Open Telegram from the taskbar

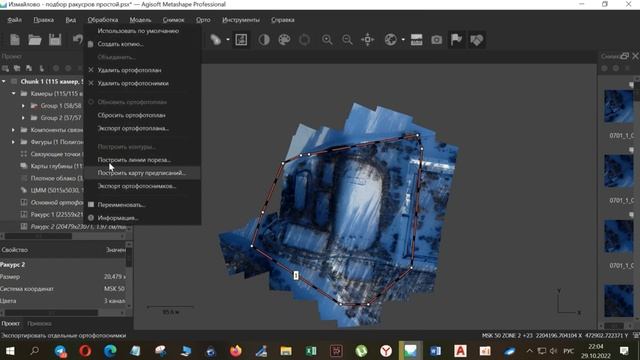61,351
